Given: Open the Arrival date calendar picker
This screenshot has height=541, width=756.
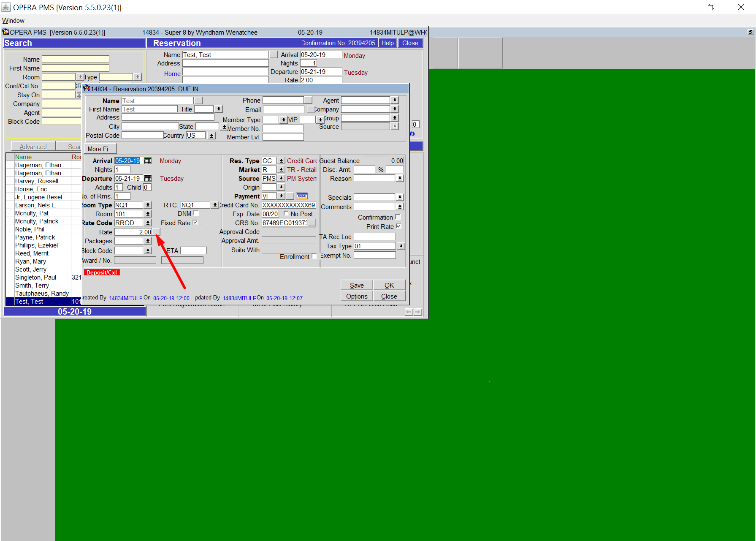Looking at the screenshot, I should pos(148,160).
